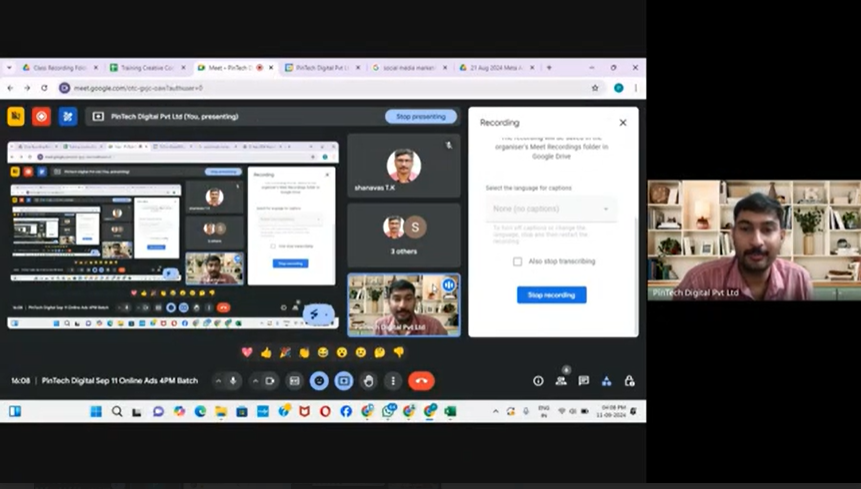The image size is (861, 489).
Task: Expand camera video settings arrow
Action: coord(255,381)
